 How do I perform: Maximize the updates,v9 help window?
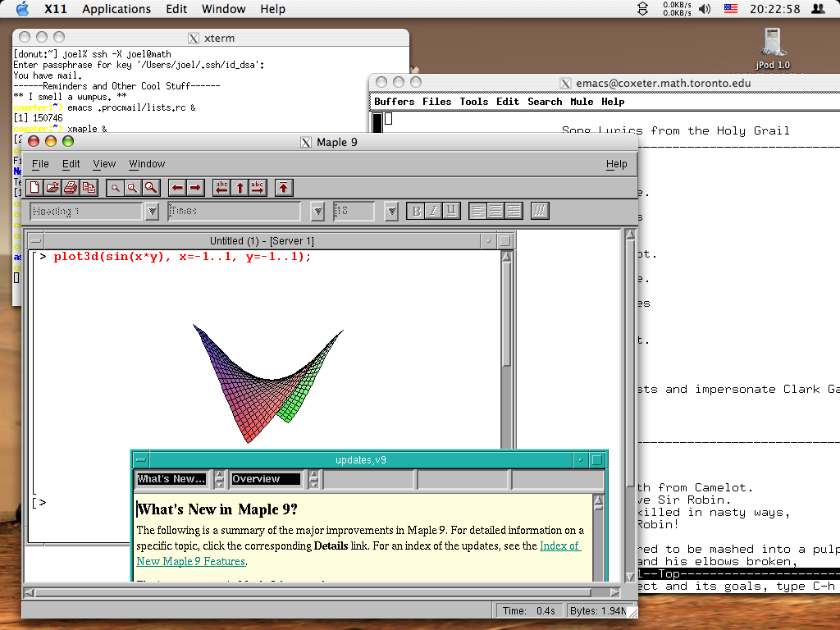pyautogui.click(x=597, y=460)
